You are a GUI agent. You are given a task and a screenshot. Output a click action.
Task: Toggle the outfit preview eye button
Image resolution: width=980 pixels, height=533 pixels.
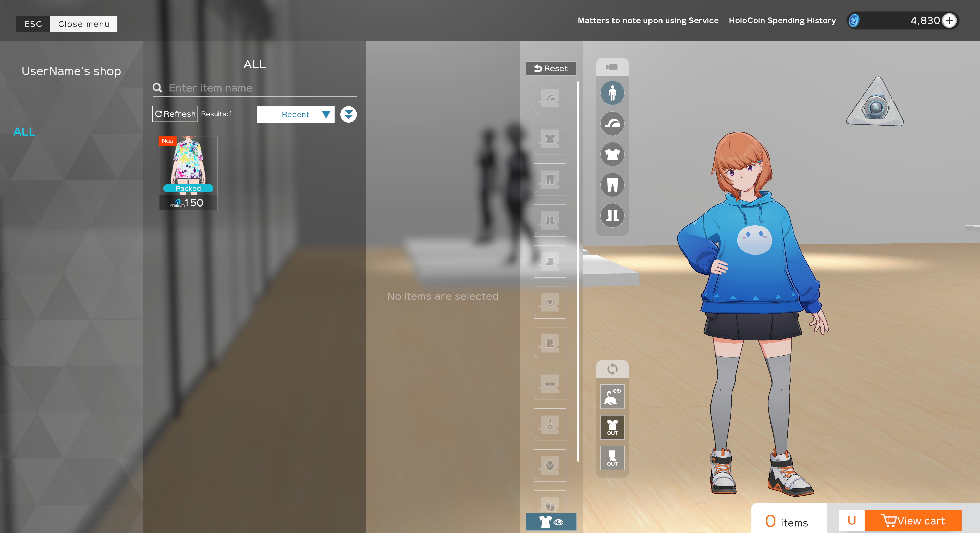(551, 522)
